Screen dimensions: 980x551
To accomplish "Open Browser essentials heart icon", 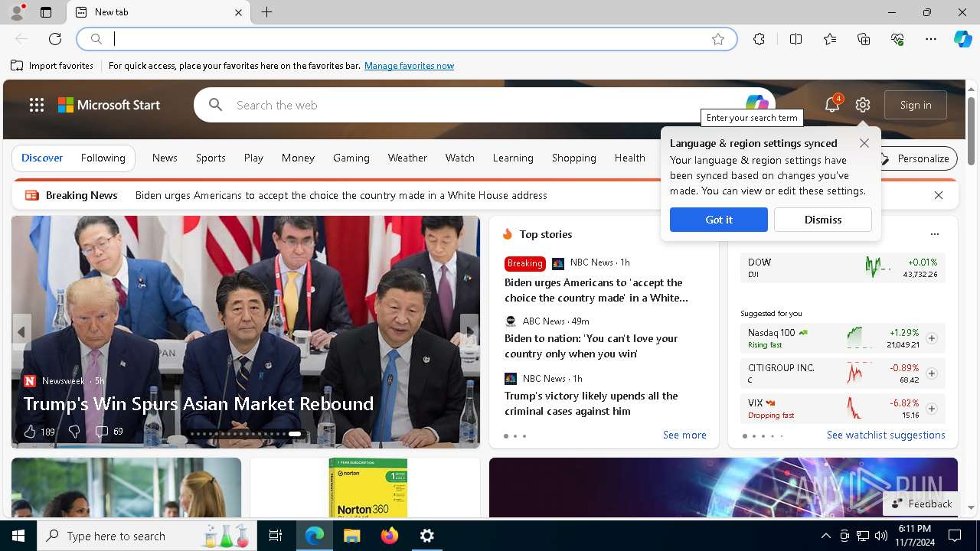I will [x=897, y=39].
